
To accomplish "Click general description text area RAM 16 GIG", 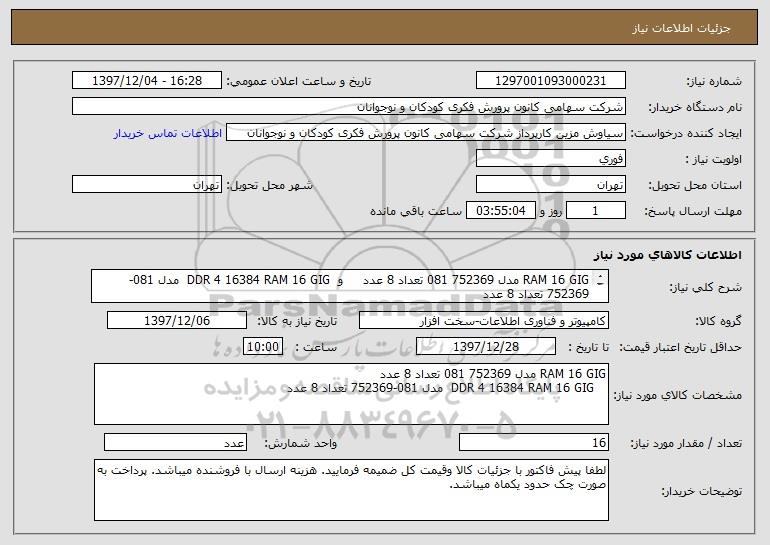I will point(350,286).
